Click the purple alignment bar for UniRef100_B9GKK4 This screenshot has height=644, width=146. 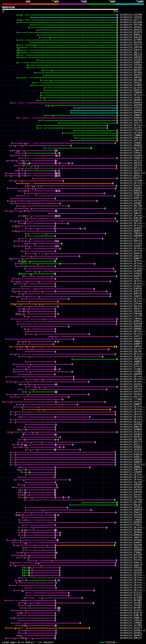[x=64, y=103]
